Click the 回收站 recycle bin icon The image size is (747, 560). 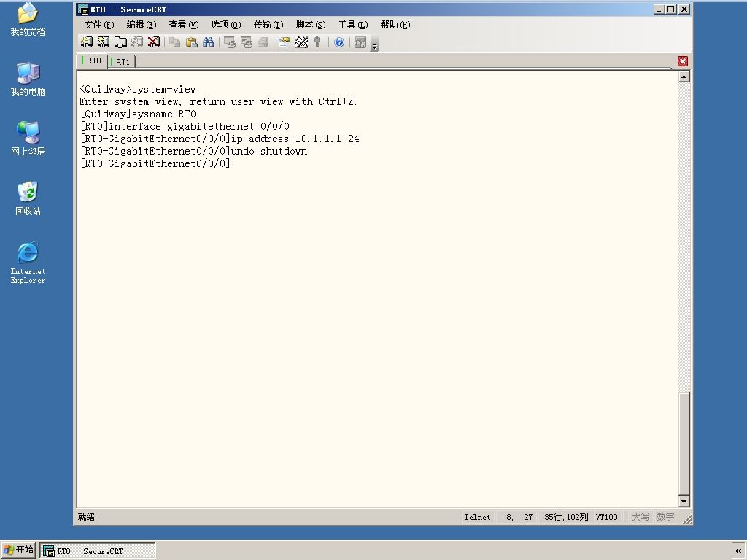(x=28, y=198)
